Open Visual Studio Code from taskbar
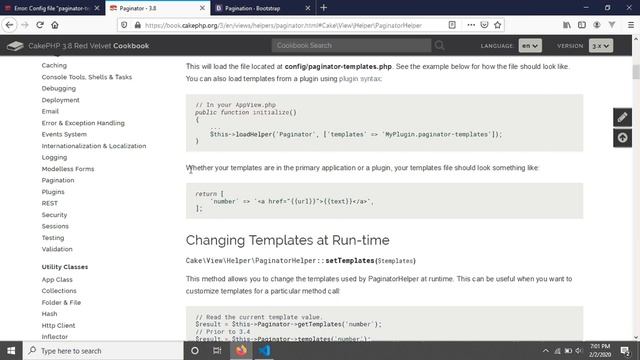The width and height of the screenshot is (640, 360). (x=264, y=351)
